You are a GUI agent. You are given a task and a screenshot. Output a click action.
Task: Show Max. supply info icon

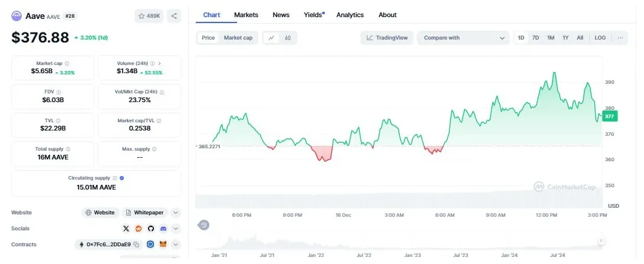coord(155,149)
